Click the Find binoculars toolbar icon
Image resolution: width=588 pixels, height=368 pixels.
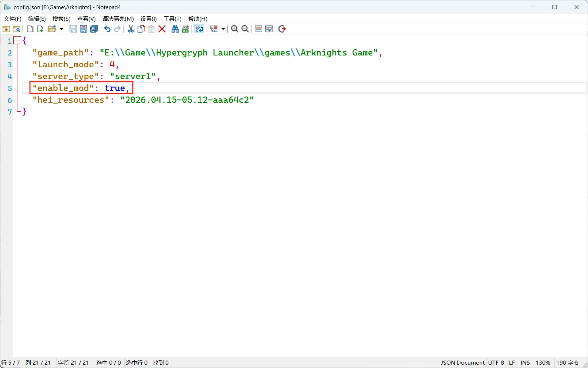175,29
